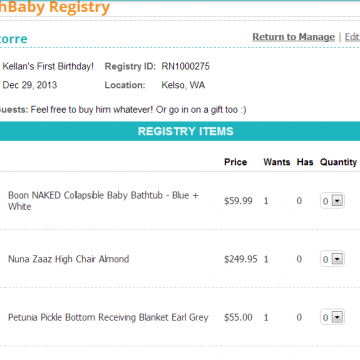
Task: Click the $249.95 price
Action: click(241, 259)
